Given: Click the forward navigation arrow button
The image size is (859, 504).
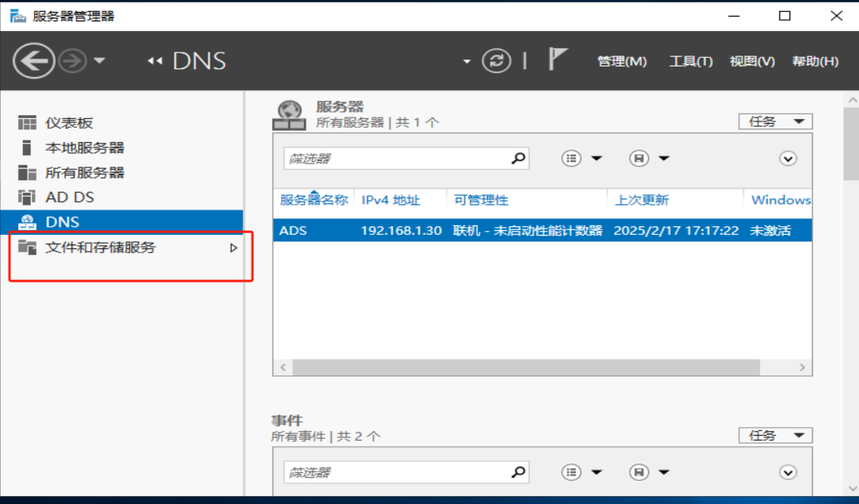Looking at the screenshot, I should tap(73, 61).
